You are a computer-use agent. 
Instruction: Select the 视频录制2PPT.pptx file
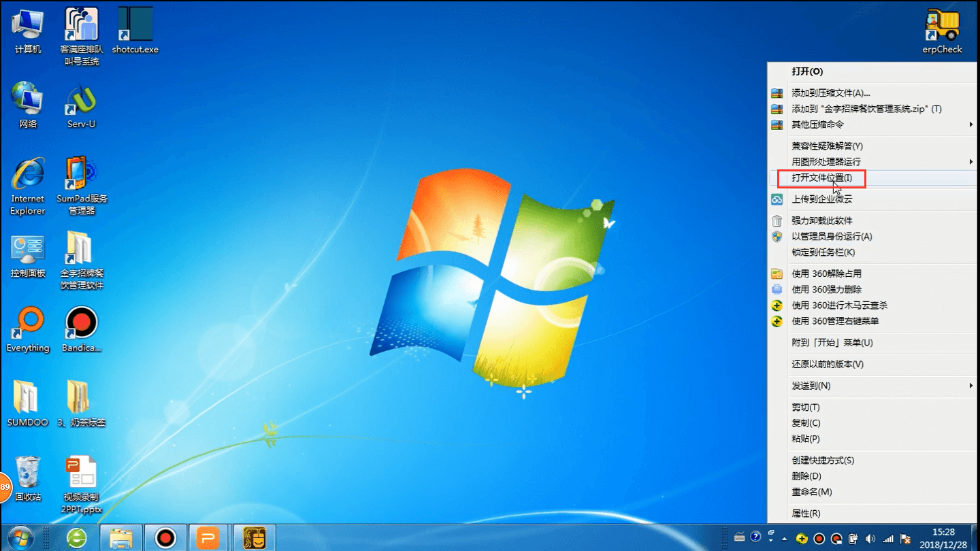(82, 485)
